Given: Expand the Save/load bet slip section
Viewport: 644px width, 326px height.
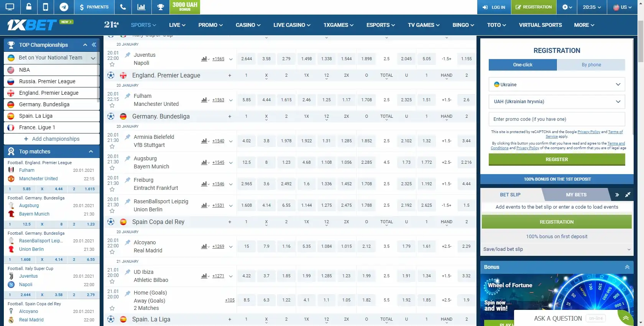Looking at the screenshot, I should pos(557,249).
